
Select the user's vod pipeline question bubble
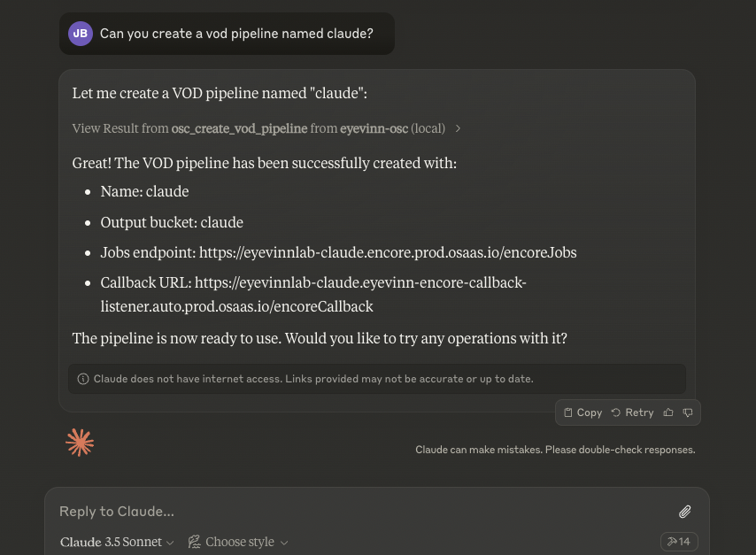click(236, 34)
